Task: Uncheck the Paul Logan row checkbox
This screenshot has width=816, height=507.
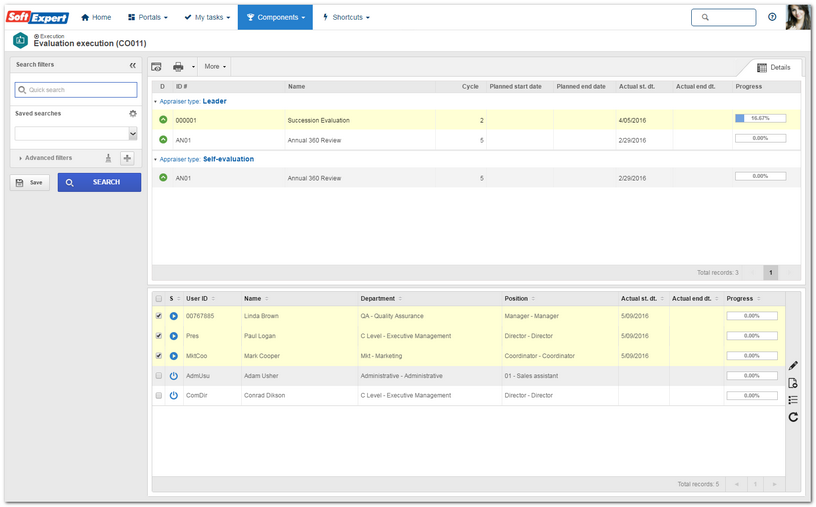Action: tap(159, 336)
